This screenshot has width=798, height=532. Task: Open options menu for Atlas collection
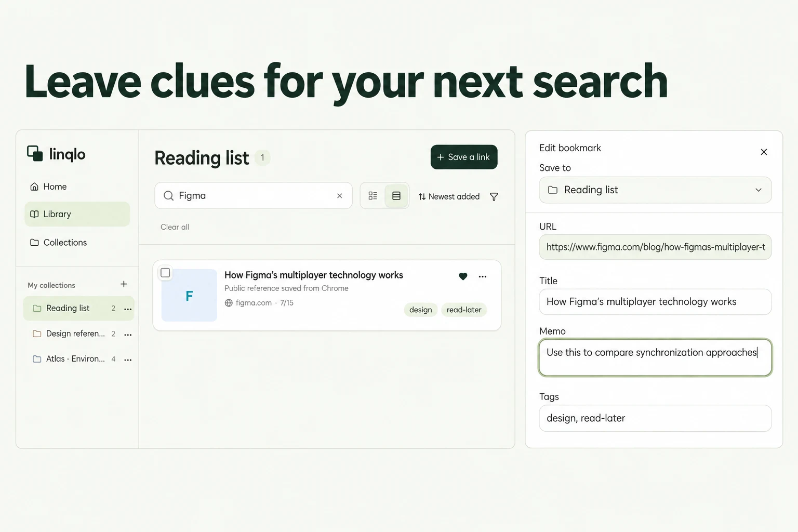click(128, 360)
